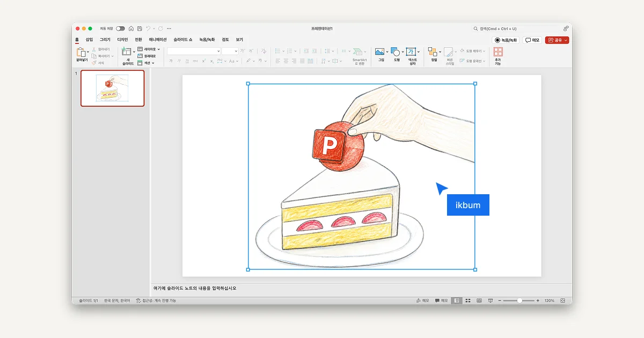Start the slide show from the status bar

pyautogui.click(x=491, y=300)
